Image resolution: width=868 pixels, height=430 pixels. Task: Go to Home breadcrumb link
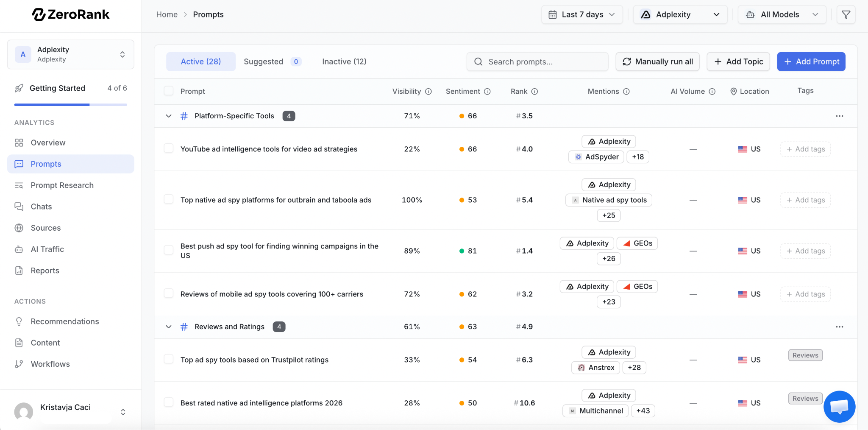click(x=167, y=15)
